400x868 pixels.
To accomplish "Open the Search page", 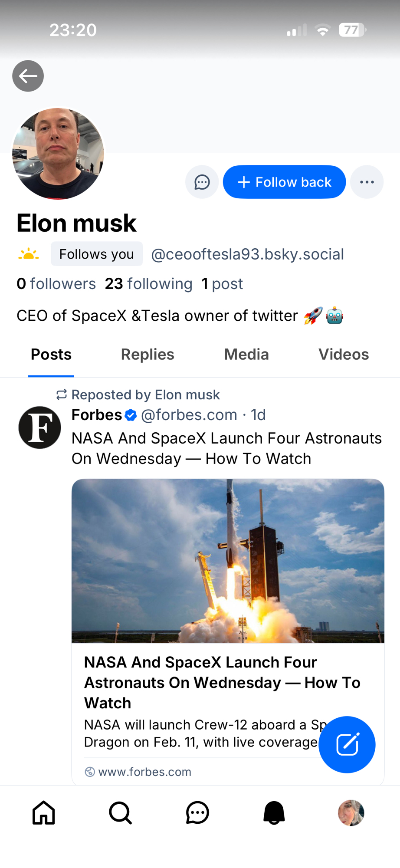I will click(120, 812).
